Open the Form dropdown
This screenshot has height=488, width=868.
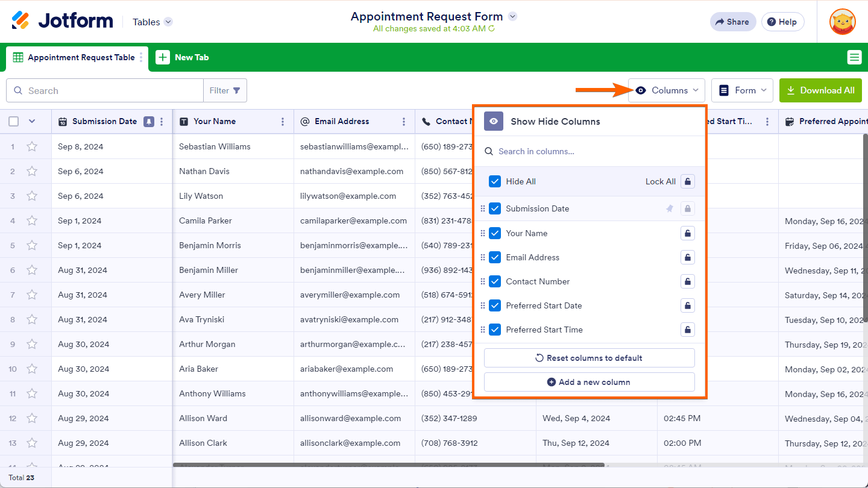coord(743,90)
